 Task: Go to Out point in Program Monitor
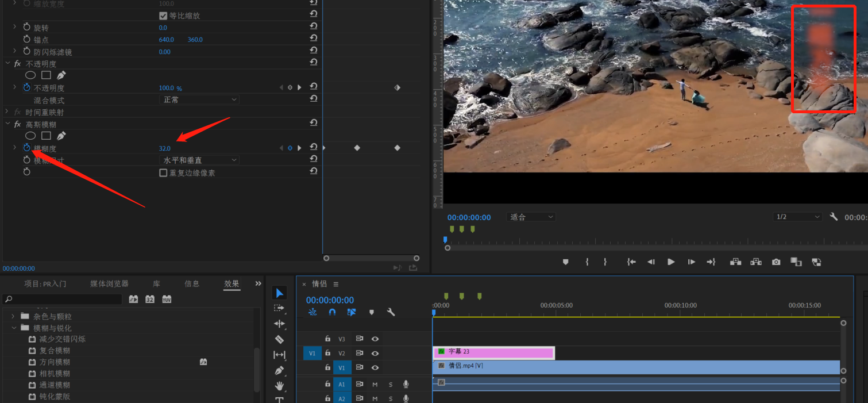[711, 262]
